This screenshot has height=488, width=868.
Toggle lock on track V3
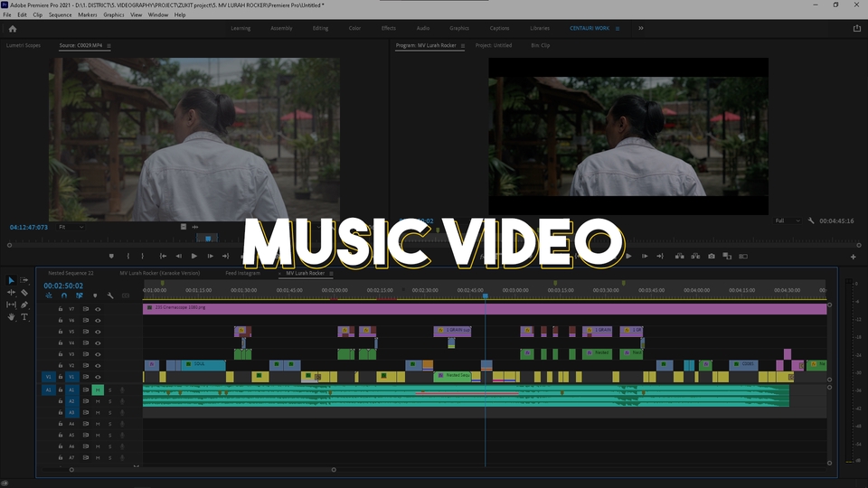tap(61, 354)
